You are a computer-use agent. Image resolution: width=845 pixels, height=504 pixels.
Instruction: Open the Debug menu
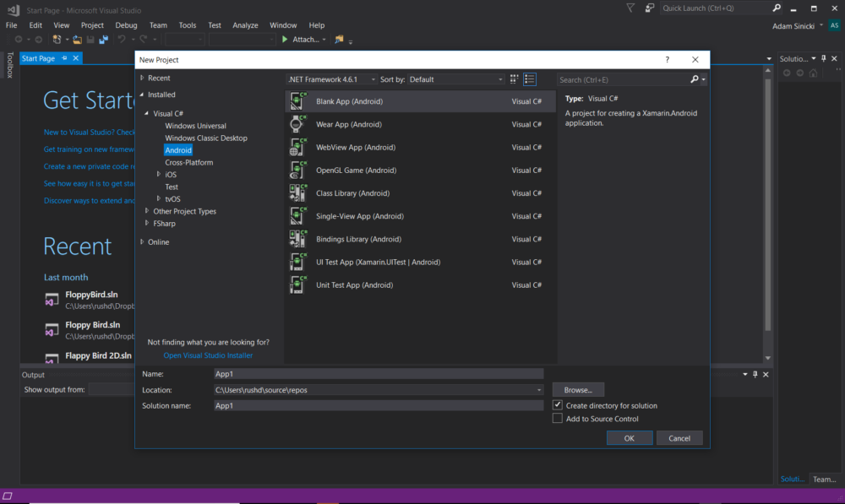point(125,24)
